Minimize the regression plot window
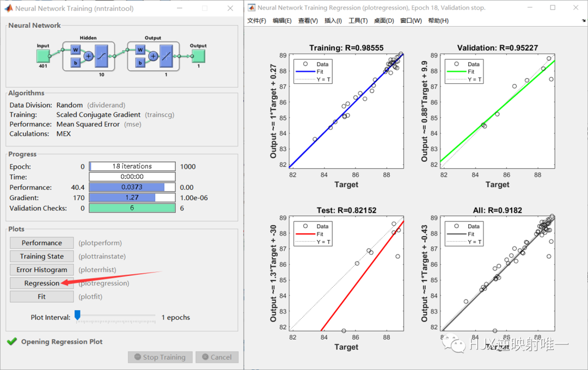The width and height of the screenshot is (588, 370). [530, 8]
